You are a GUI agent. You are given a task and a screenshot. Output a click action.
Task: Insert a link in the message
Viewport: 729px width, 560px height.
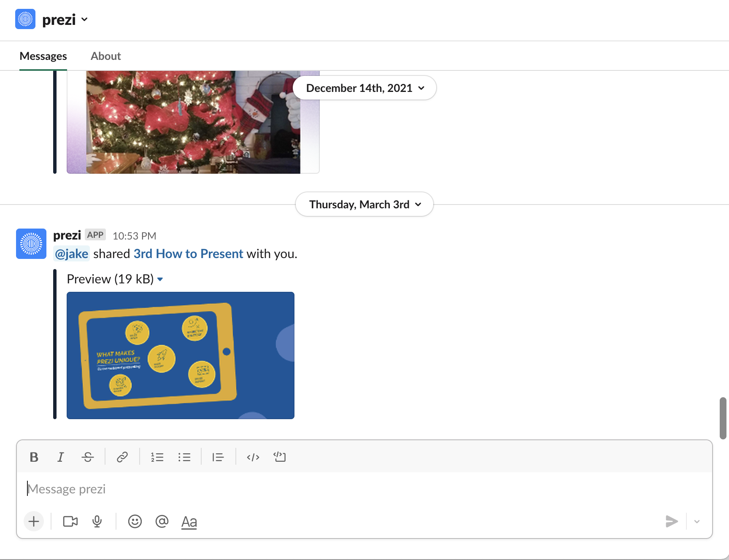coord(122,457)
